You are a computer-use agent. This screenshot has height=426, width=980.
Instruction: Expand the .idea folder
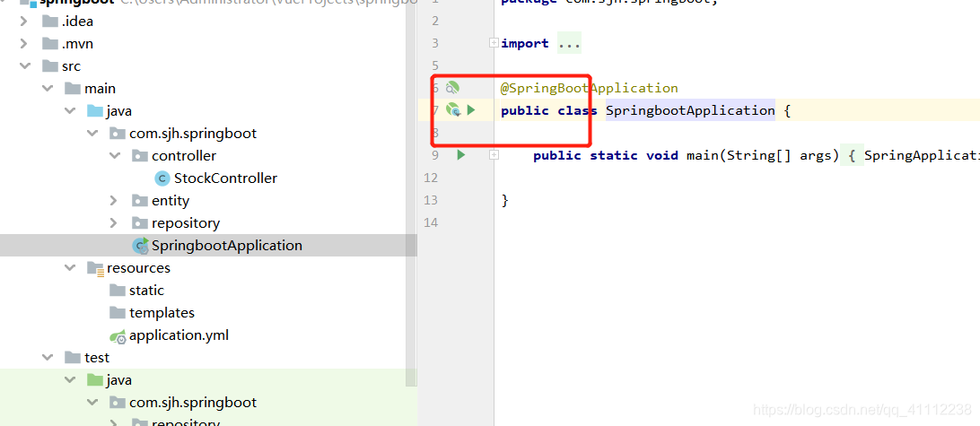click(23, 22)
